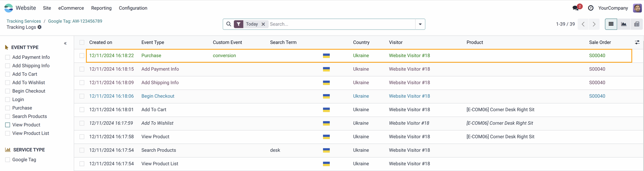
Task: Toggle the search options dropdown arrow
Action: (420, 24)
